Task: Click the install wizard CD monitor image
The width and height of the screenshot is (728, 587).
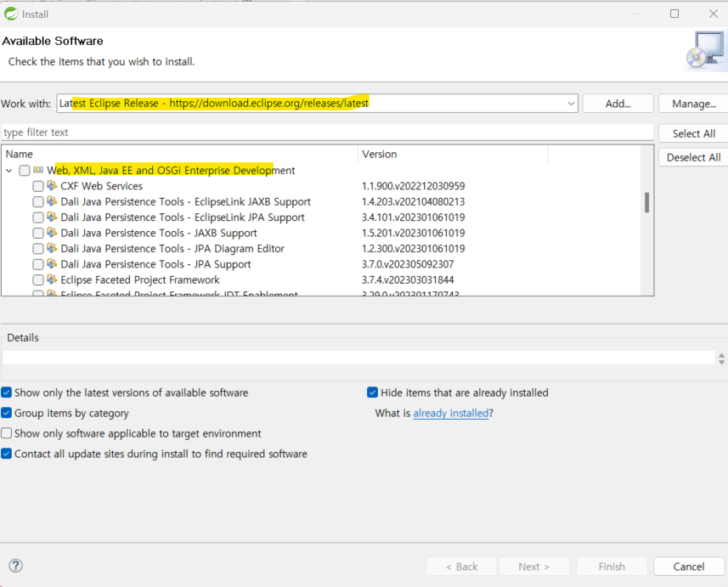Action: coord(706,51)
